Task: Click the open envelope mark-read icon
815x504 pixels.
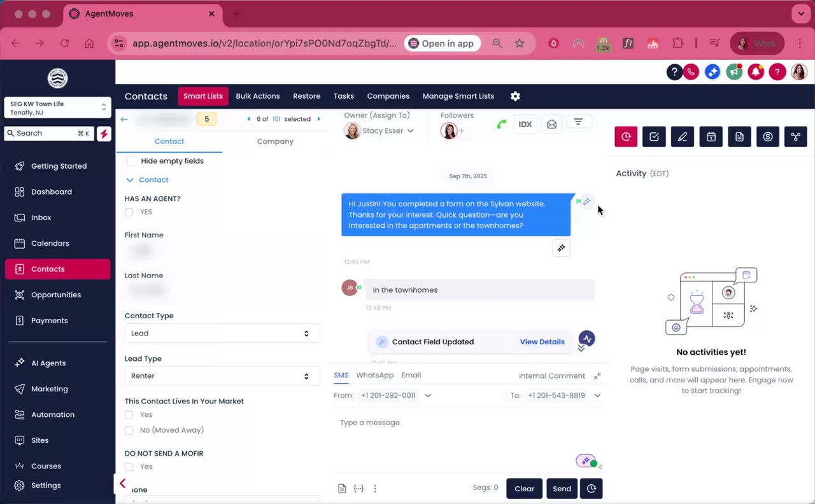Action: (x=551, y=125)
